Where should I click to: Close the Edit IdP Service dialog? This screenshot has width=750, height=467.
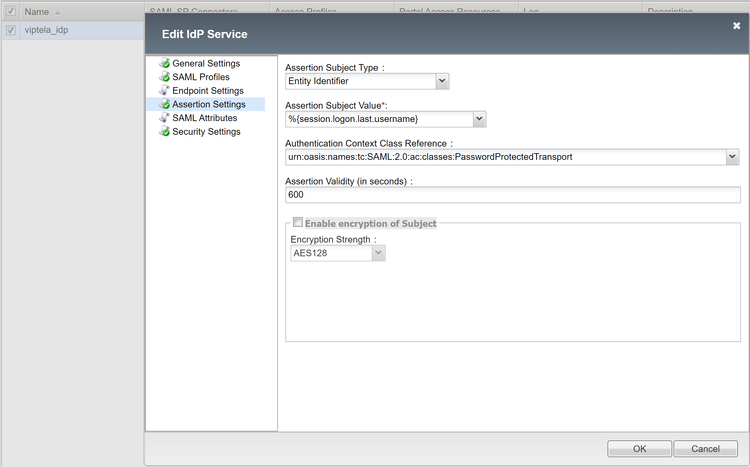click(x=736, y=25)
